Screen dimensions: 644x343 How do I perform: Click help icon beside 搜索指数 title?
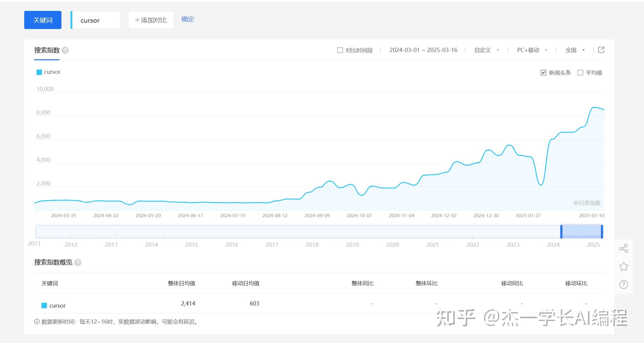click(x=65, y=50)
